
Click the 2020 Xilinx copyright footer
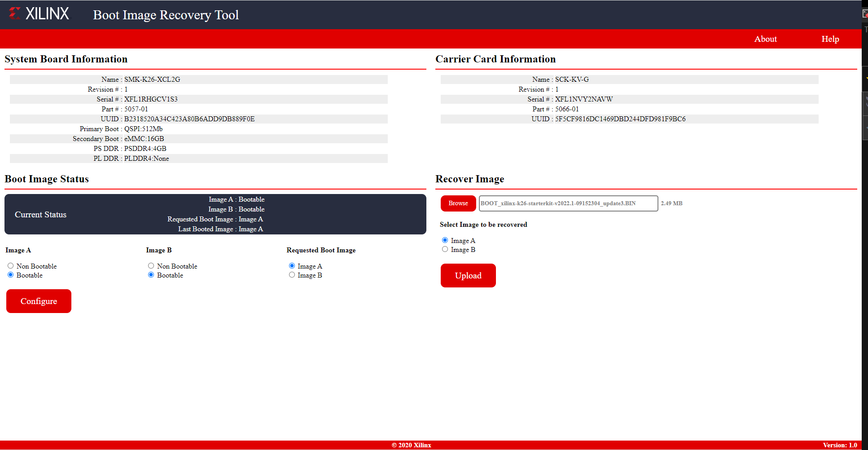pyautogui.click(x=411, y=445)
